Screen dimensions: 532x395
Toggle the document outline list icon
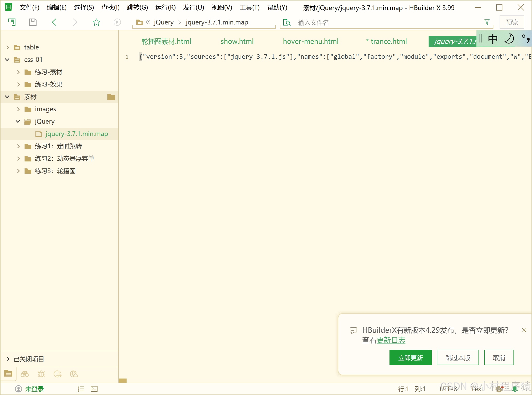(x=81, y=389)
